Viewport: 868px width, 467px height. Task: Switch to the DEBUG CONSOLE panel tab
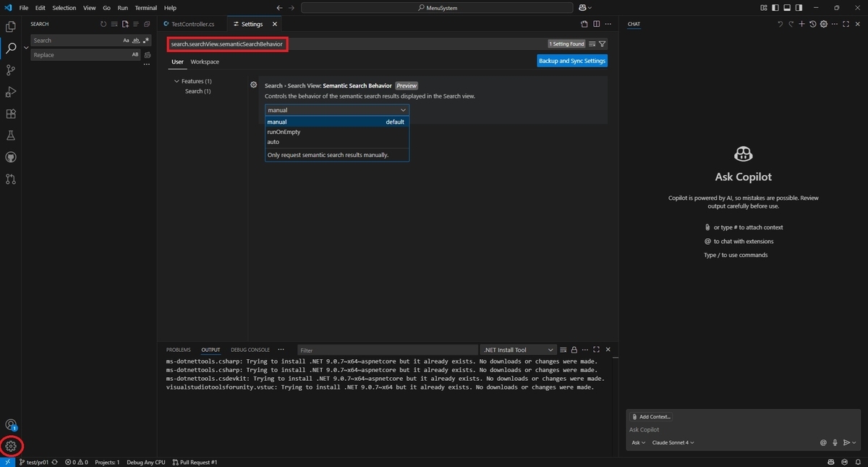pyautogui.click(x=250, y=350)
